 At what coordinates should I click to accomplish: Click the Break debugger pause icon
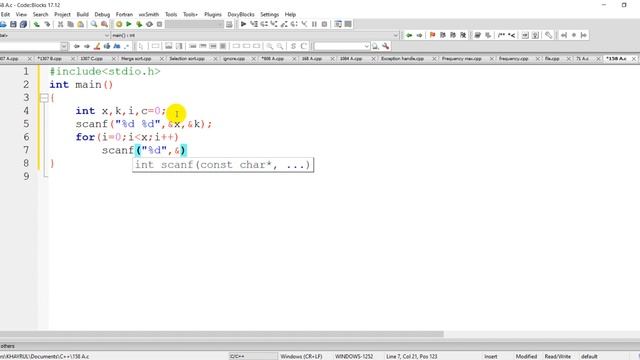(314, 24)
